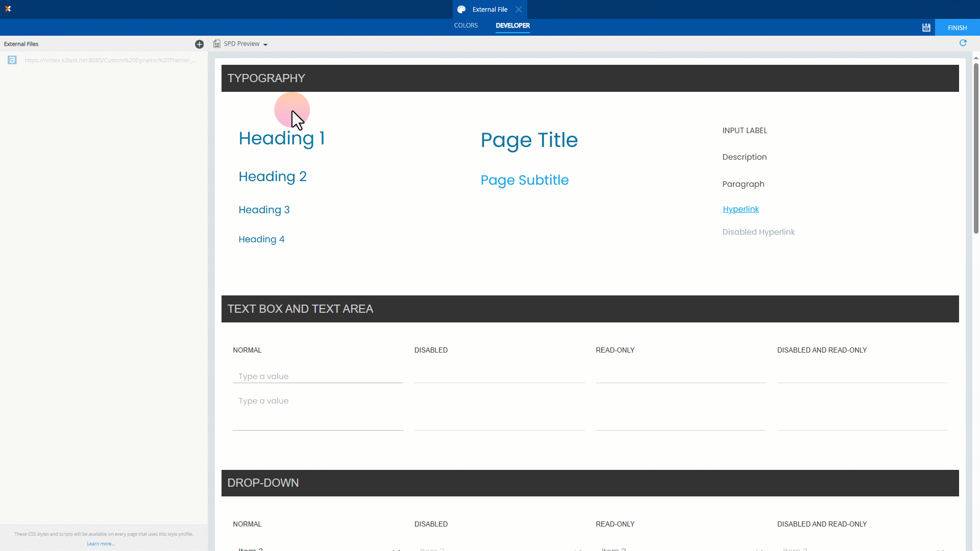Screen dimensions: 980x551
Task: Click the palette icon on External File tab
Action: point(461,9)
